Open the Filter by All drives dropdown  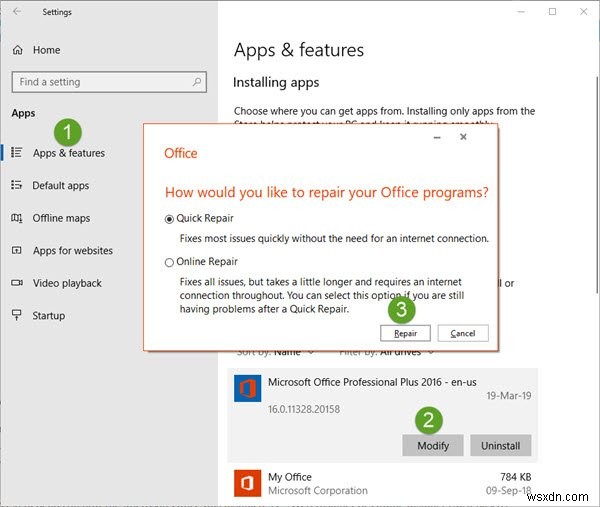click(x=386, y=353)
